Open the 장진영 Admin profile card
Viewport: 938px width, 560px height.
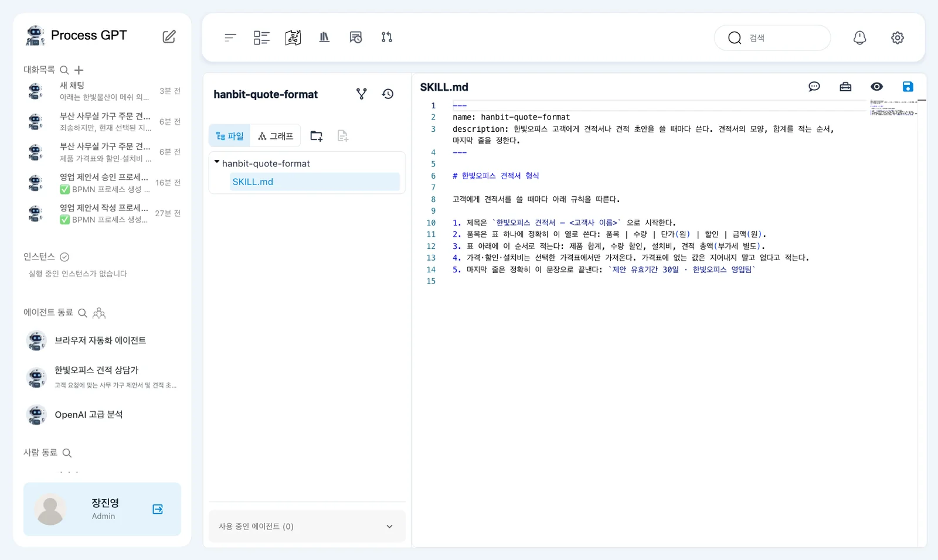102,509
